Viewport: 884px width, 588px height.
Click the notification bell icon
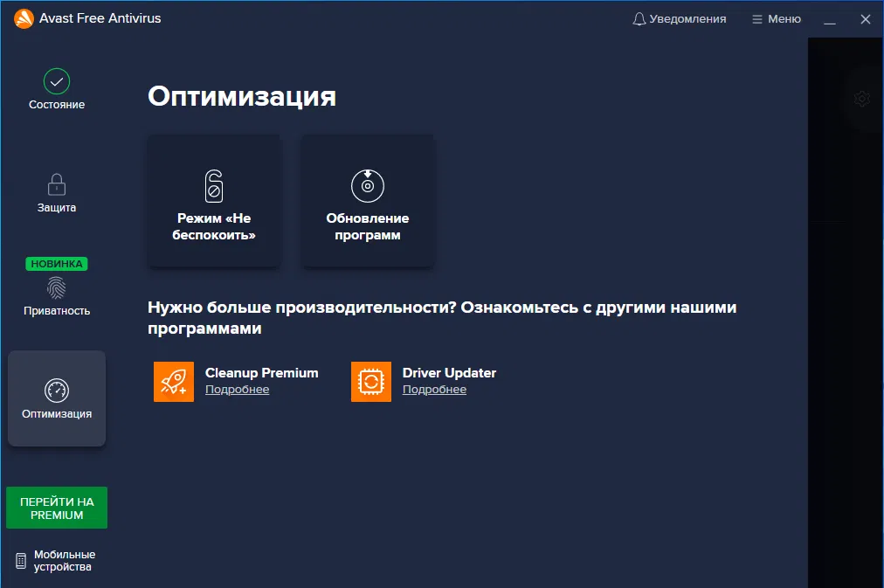click(x=639, y=19)
